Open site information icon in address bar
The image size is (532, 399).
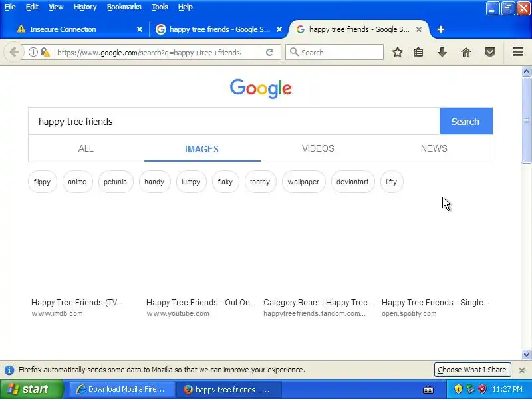pos(33,52)
